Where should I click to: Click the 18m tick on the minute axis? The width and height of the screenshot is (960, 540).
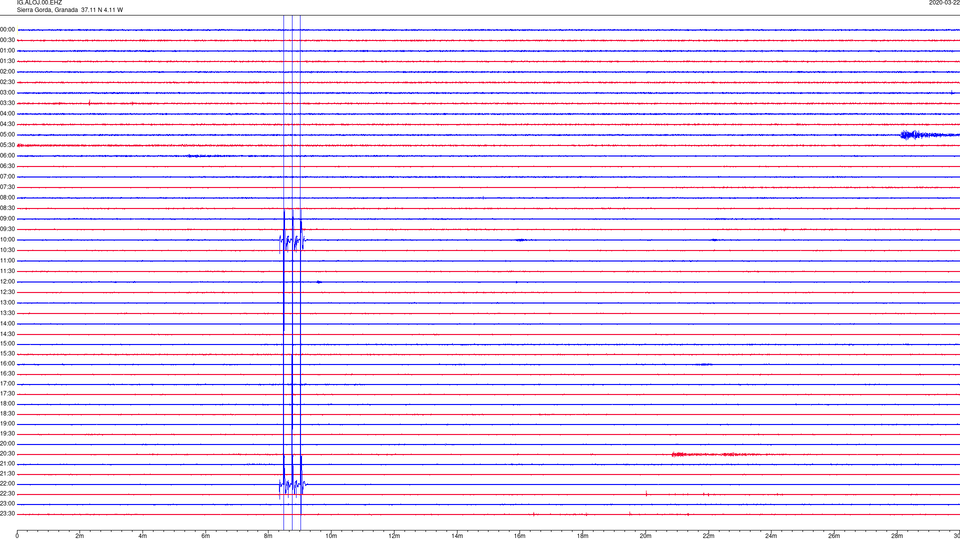tap(582, 536)
